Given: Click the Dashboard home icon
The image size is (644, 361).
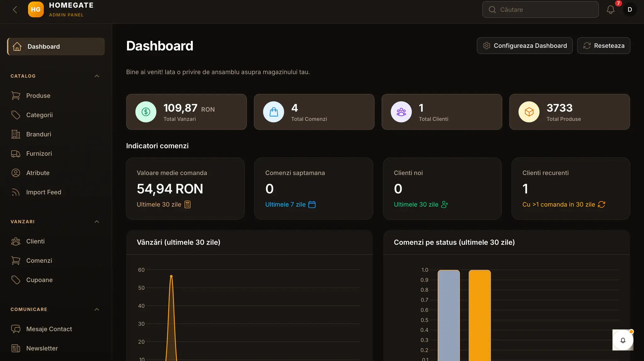Looking at the screenshot, I should coord(17,47).
